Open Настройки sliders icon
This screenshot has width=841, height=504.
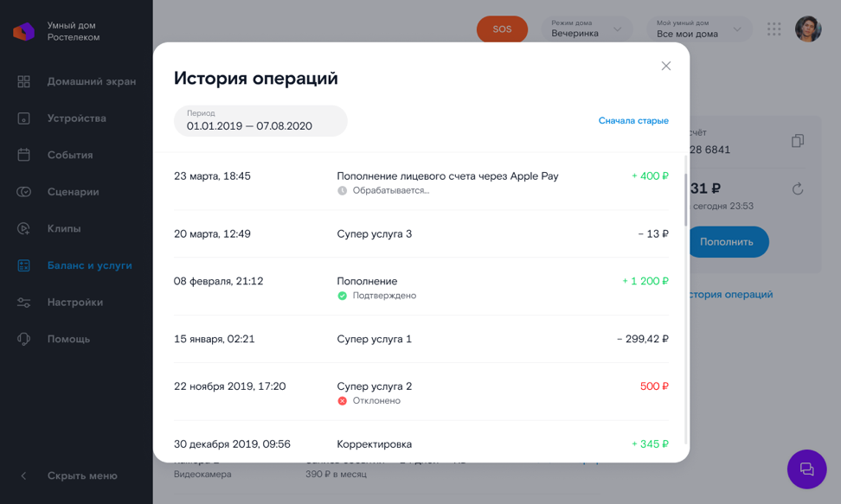pos(24,303)
